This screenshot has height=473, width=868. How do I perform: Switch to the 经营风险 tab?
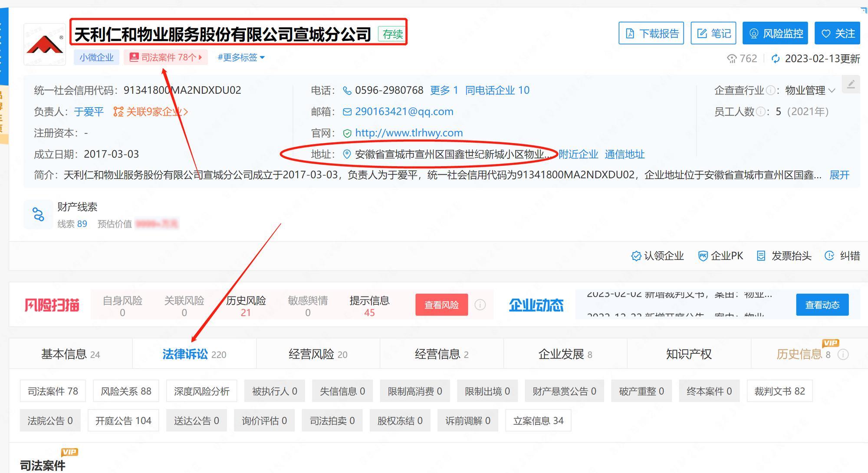click(318, 354)
